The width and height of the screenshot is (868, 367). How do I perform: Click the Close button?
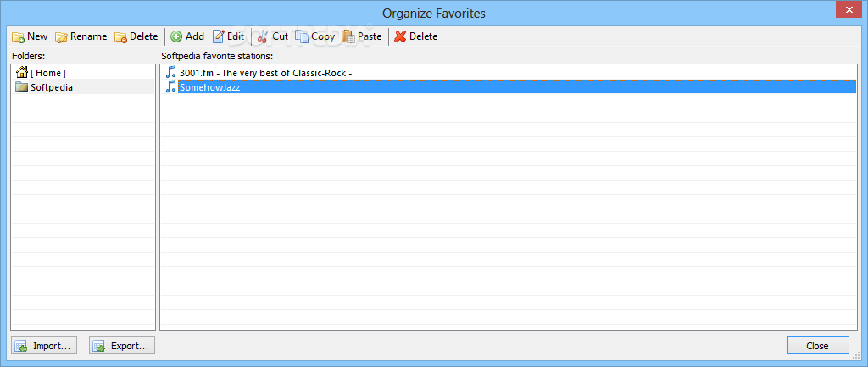click(x=818, y=346)
